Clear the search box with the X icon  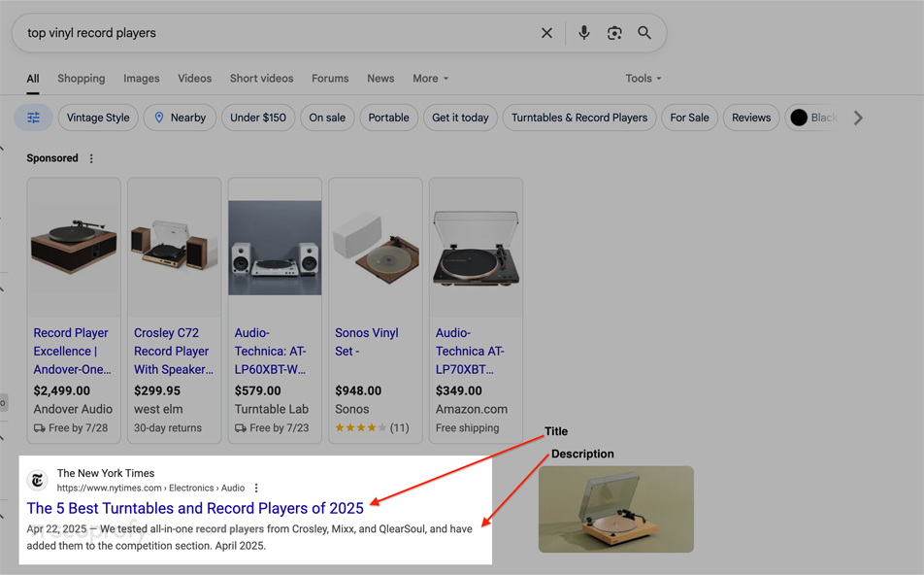[x=546, y=33]
